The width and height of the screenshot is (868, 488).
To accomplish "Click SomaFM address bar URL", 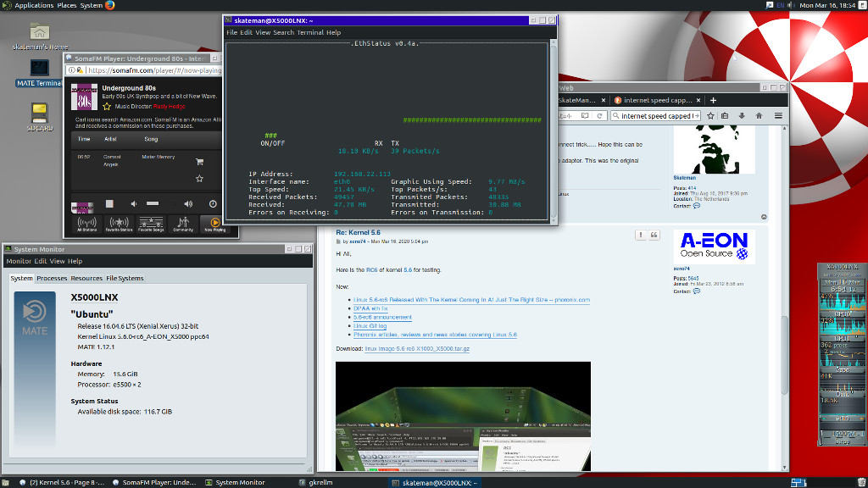I will coord(154,70).
